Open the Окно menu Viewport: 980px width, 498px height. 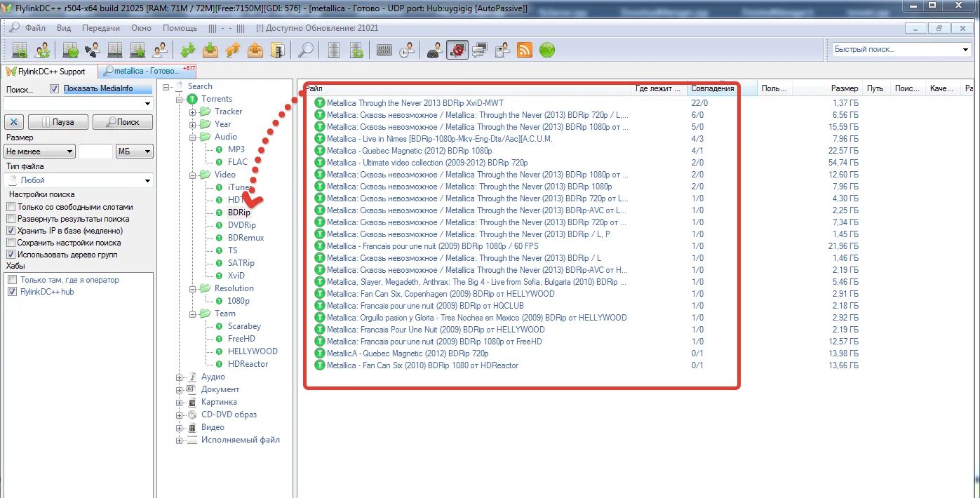(x=141, y=28)
